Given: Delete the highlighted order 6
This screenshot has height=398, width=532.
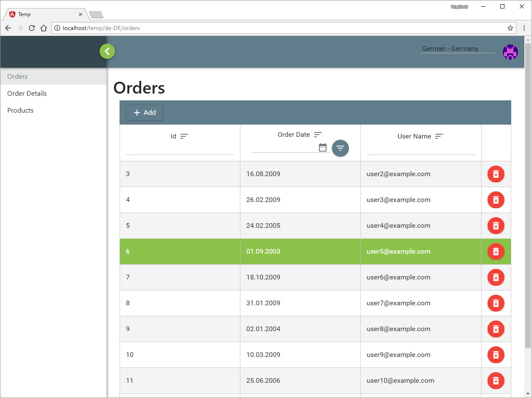Looking at the screenshot, I should coord(496,252).
